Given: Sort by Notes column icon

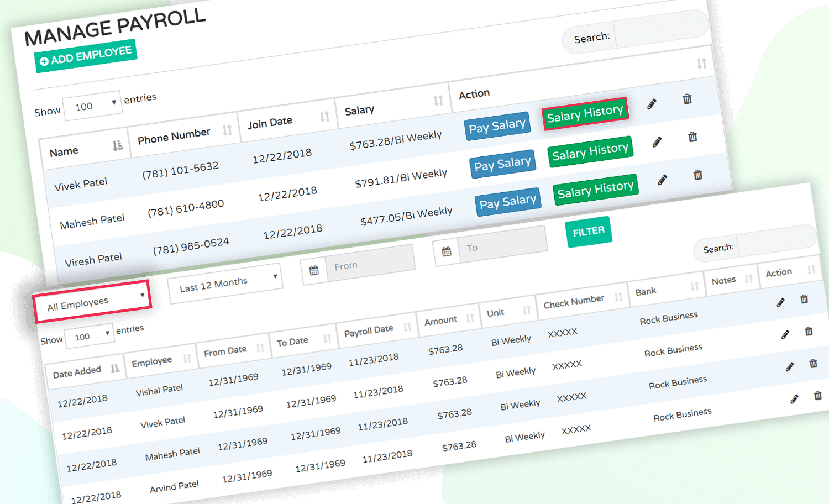Looking at the screenshot, I should [748, 279].
